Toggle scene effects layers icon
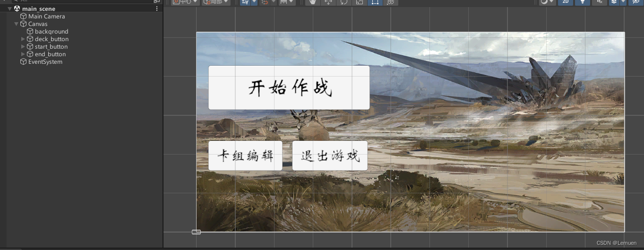The height and width of the screenshot is (250, 644). pyautogui.click(x=614, y=2)
